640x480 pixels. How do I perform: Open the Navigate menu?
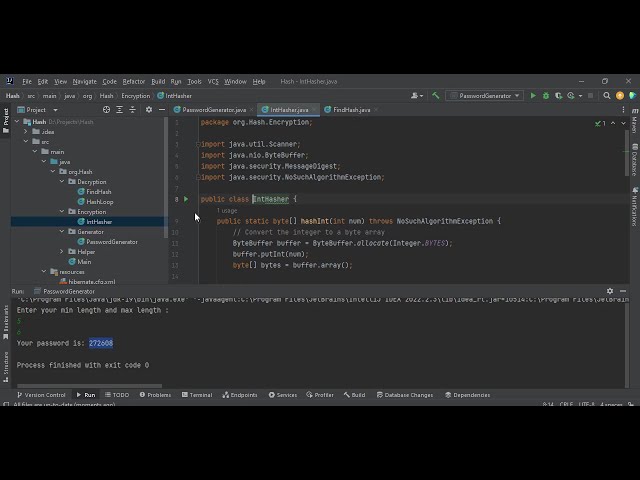coord(84,82)
